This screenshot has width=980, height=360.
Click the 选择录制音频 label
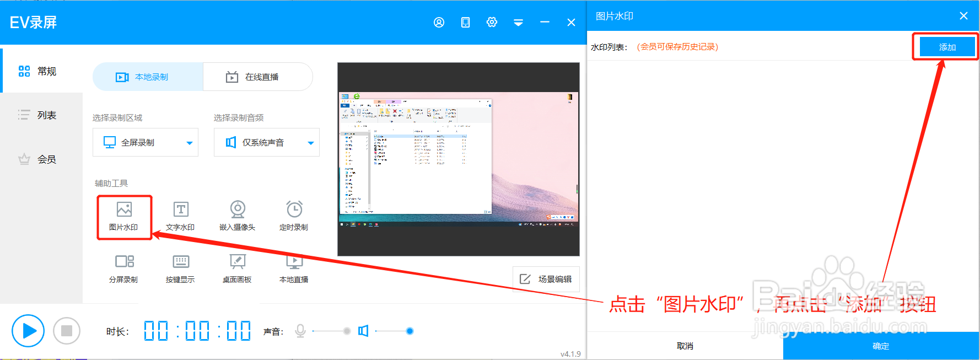pyautogui.click(x=239, y=117)
